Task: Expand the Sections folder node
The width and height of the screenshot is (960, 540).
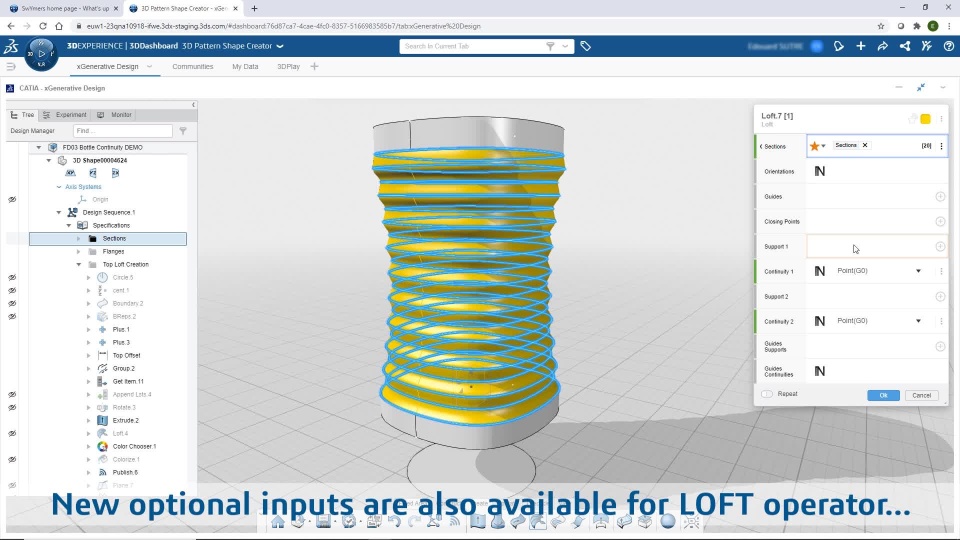Action: 78,239
